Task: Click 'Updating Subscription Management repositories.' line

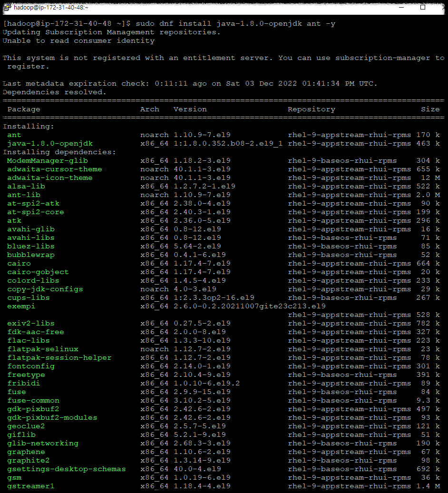Action: point(112,32)
